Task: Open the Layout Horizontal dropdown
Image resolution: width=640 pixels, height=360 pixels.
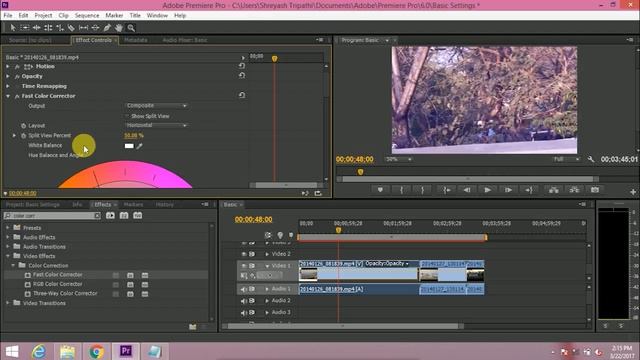Action: click(x=156, y=125)
